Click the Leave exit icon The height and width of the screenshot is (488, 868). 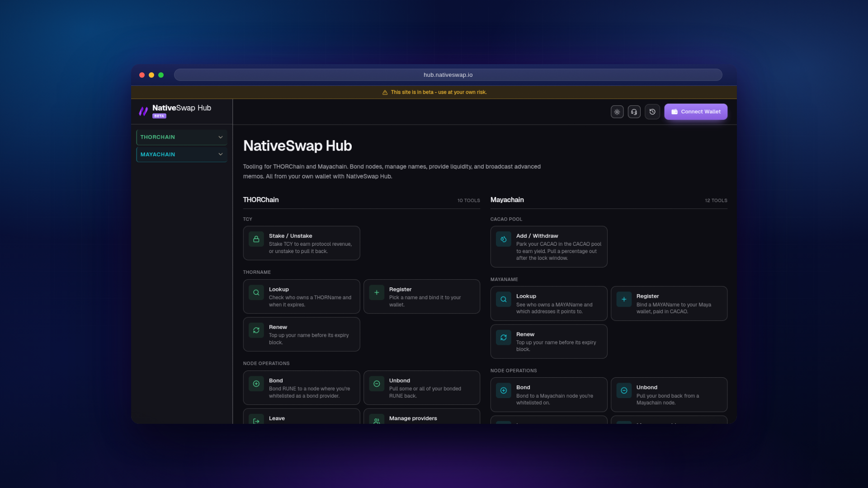(256, 420)
